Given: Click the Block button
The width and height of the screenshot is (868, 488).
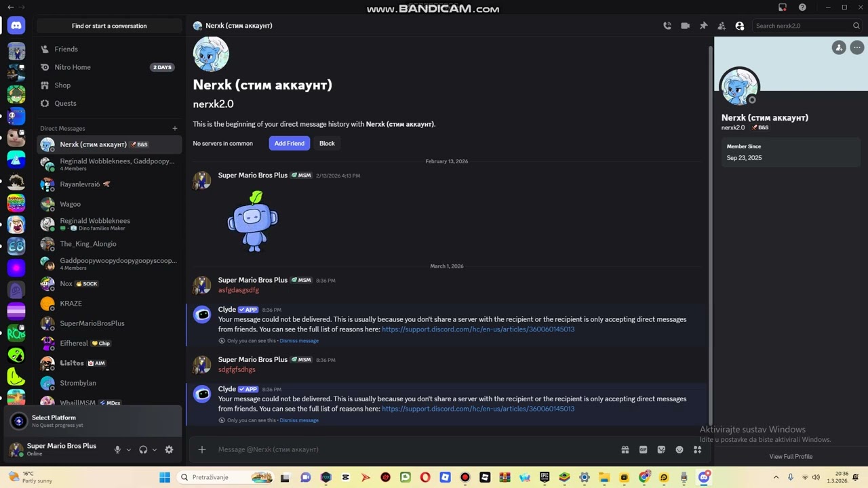Looking at the screenshot, I should pyautogui.click(x=327, y=143).
